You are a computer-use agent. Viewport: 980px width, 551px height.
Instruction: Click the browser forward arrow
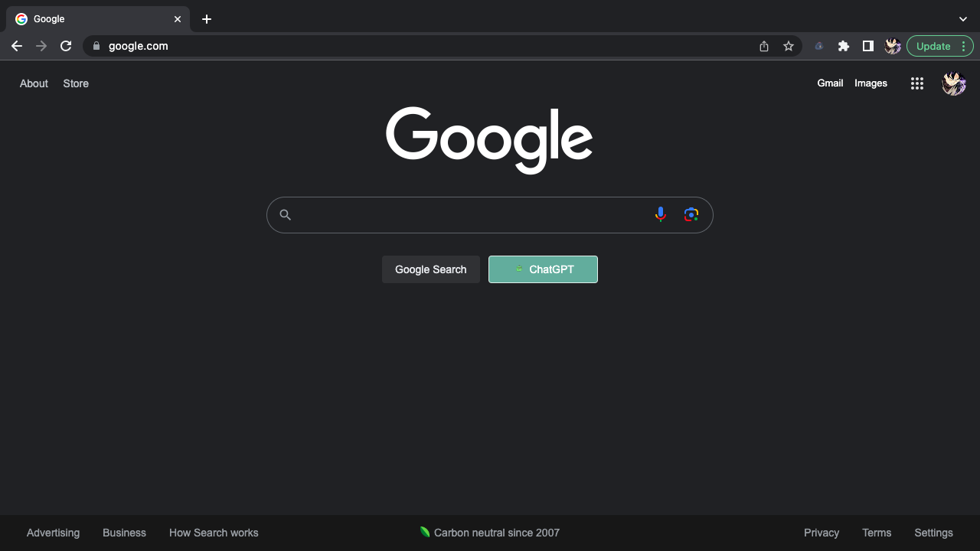pyautogui.click(x=41, y=46)
